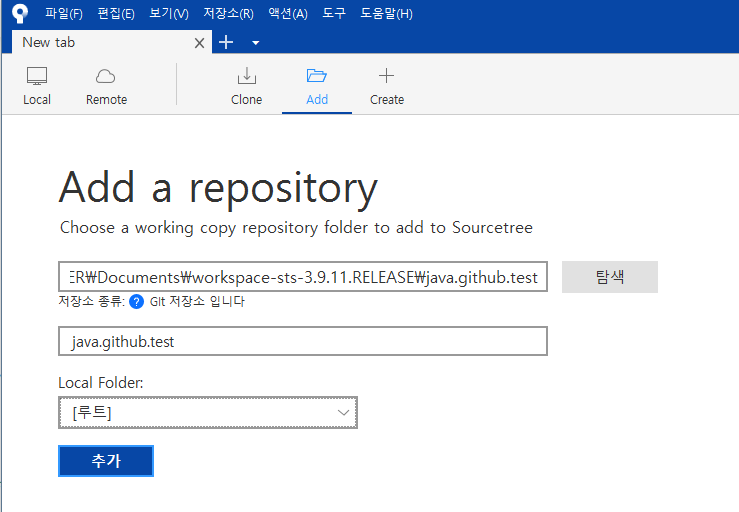The width and height of the screenshot is (739, 512).
Task: Click the Git 저장소 입니다 text
Action: pos(197,301)
